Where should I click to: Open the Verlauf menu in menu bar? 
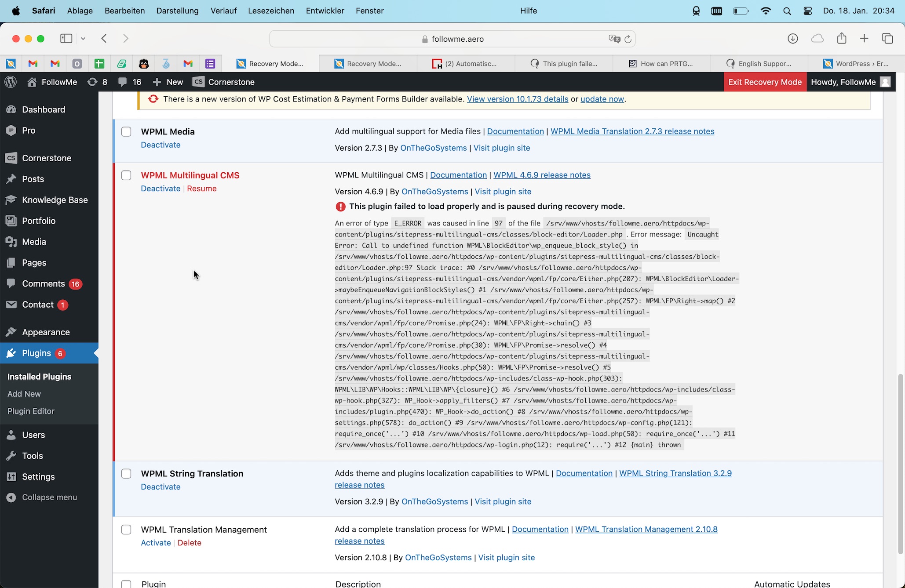coord(223,11)
